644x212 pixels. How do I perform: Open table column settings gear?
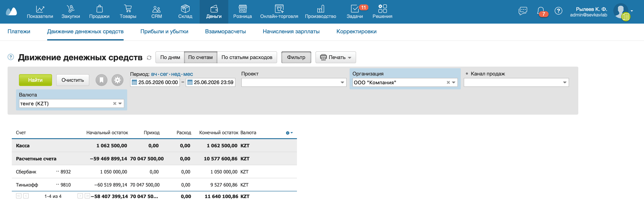289,133
